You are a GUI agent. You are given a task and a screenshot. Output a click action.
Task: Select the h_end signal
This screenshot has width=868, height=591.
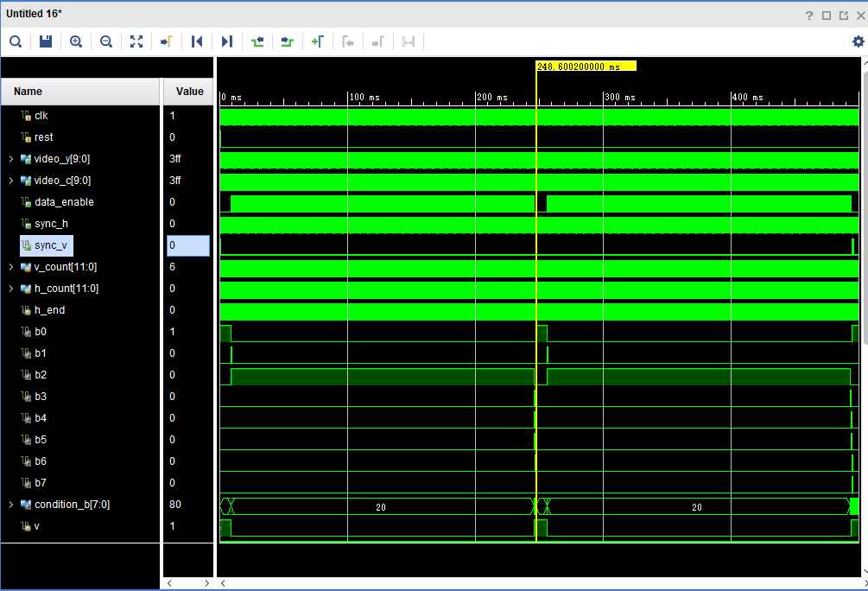(x=49, y=310)
